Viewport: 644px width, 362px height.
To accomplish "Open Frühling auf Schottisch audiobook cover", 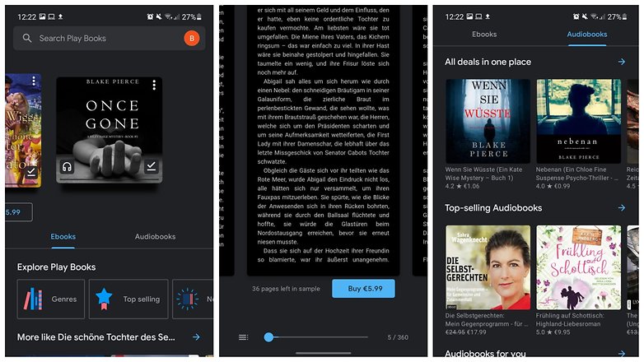I will click(x=578, y=267).
